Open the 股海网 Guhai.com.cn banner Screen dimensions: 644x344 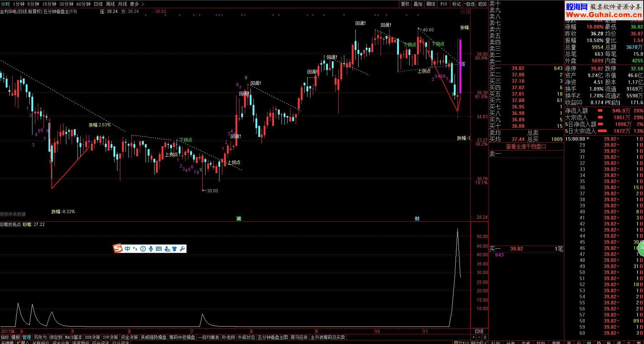coord(604,11)
